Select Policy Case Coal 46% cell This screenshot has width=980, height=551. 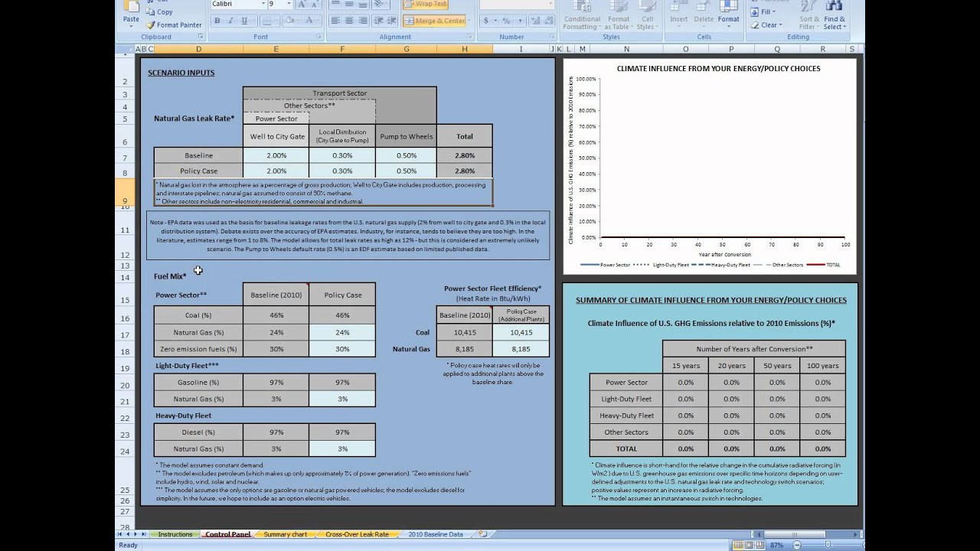(x=342, y=315)
